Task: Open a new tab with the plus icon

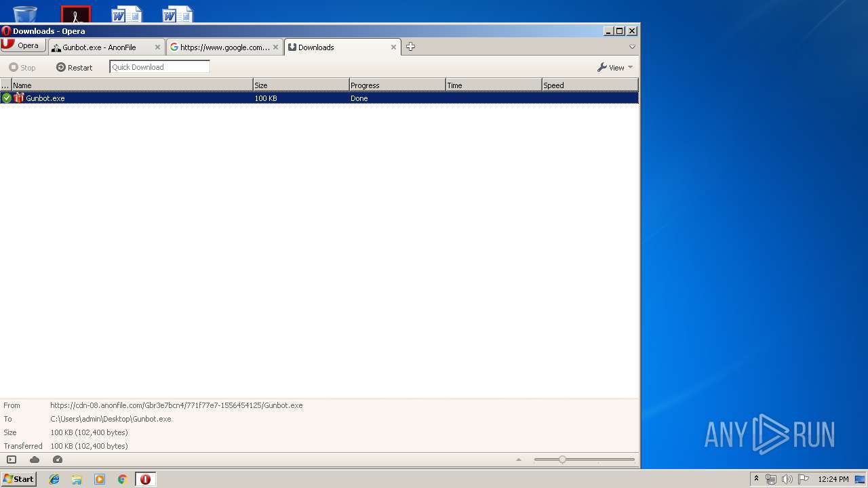Action: pyautogui.click(x=410, y=47)
